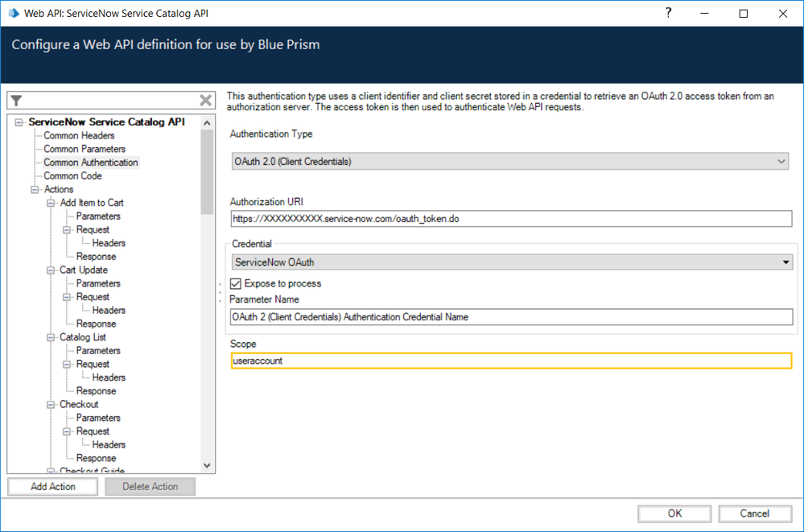Select the Checkout action in tree

pyautogui.click(x=79, y=404)
